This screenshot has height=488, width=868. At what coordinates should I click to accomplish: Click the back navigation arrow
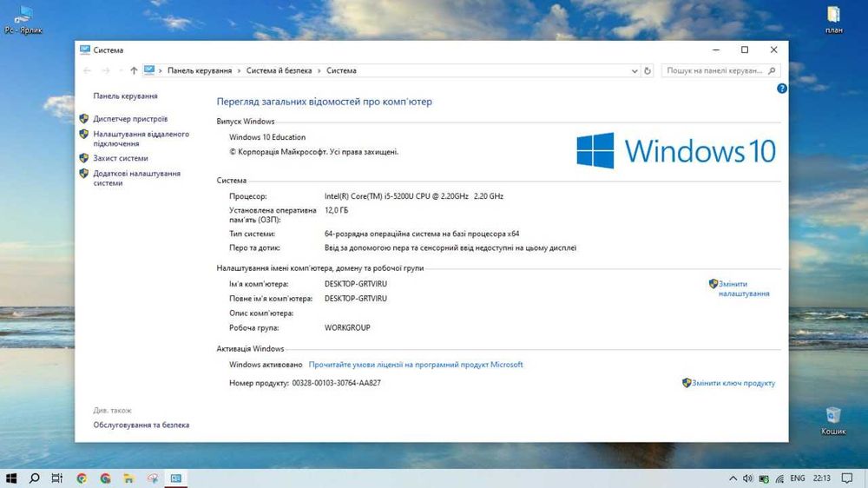point(87,70)
